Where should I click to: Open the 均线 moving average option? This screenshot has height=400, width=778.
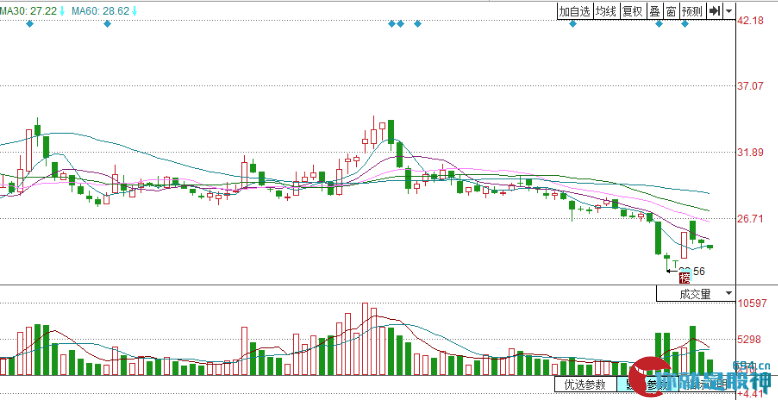(x=606, y=11)
